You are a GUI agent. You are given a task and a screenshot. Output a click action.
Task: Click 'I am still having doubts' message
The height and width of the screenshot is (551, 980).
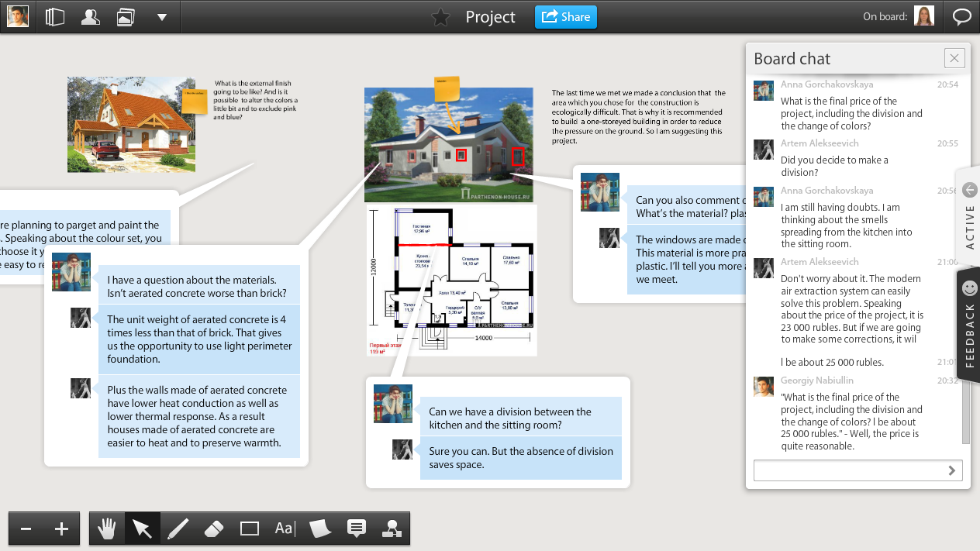pos(847,226)
